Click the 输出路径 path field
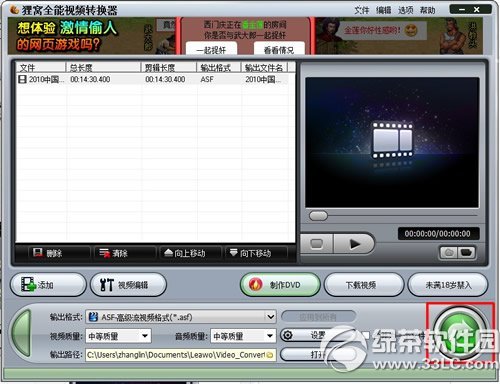Viewport: 500px width, 384px height. click(x=181, y=355)
